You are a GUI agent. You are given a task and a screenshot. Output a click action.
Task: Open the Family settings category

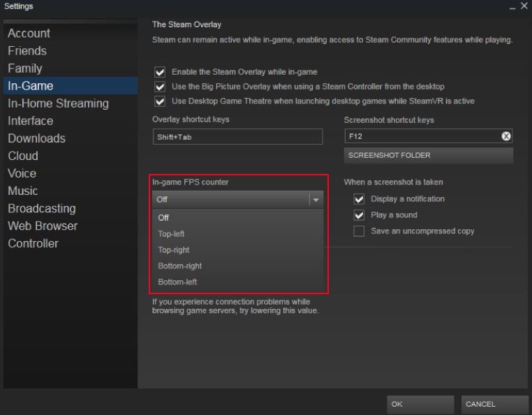point(71,68)
